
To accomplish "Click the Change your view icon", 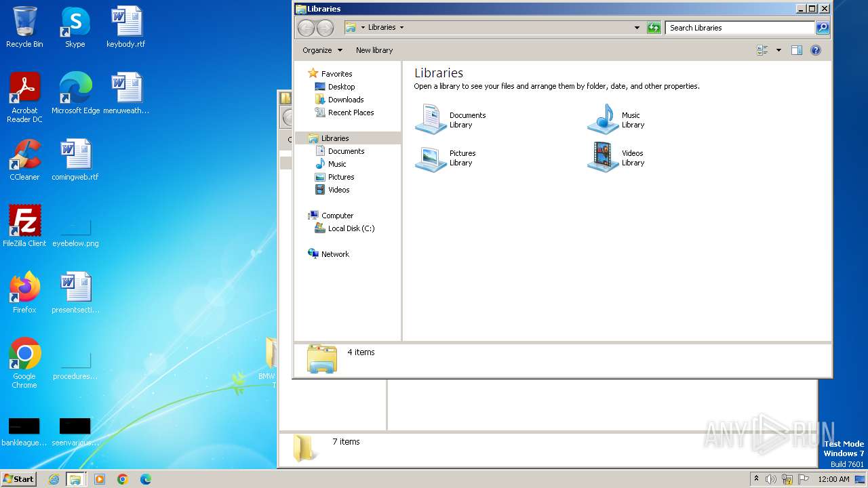I will click(762, 50).
